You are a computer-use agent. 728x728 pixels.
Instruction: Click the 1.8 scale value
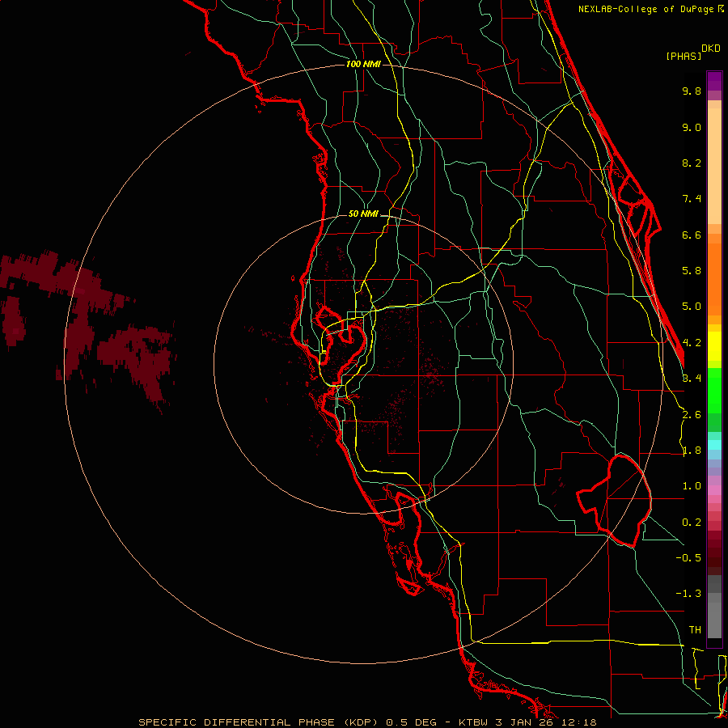pyautogui.click(x=692, y=451)
